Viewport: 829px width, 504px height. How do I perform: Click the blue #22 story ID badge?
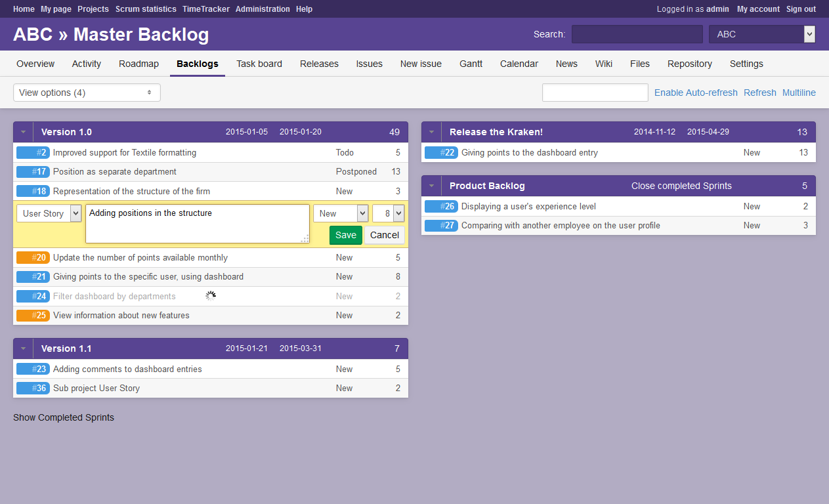click(x=441, y=153)
